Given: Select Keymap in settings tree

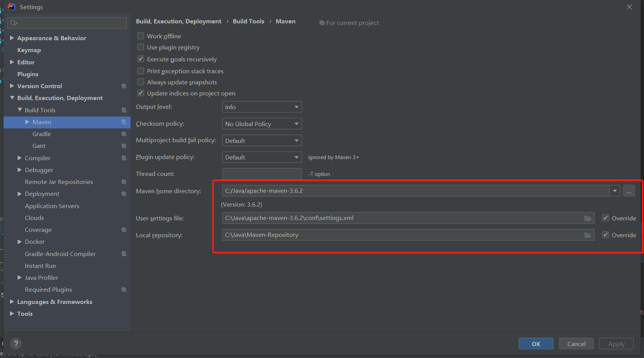Looking at the screenshot, I should click(x=29, y=50).
